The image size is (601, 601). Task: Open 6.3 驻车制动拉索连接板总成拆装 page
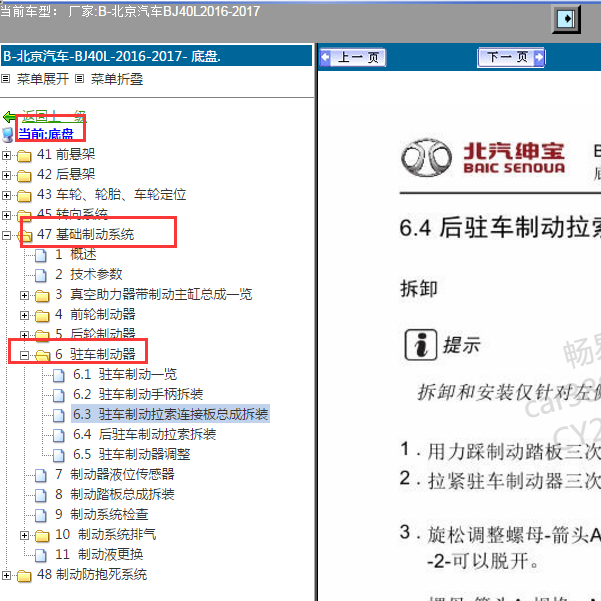pyautogui.click(x=171, y=414)
